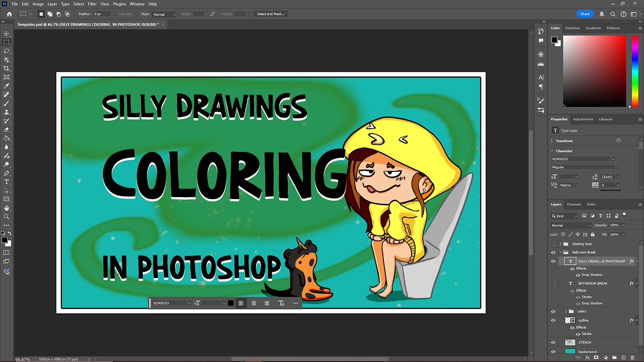Select the Spot Healing Brush tool

point(7,95)
